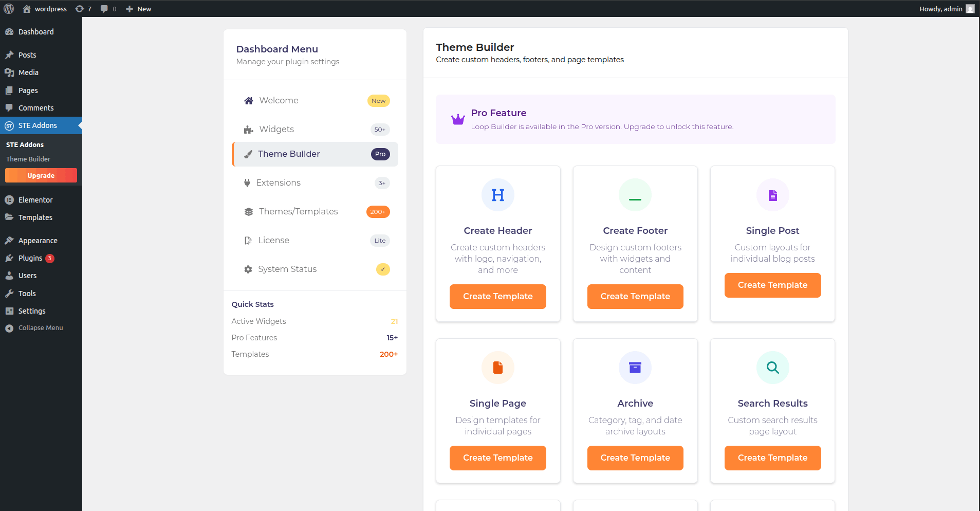
Task: Click the Pro Feature crown icon
Action: [458, 120]
